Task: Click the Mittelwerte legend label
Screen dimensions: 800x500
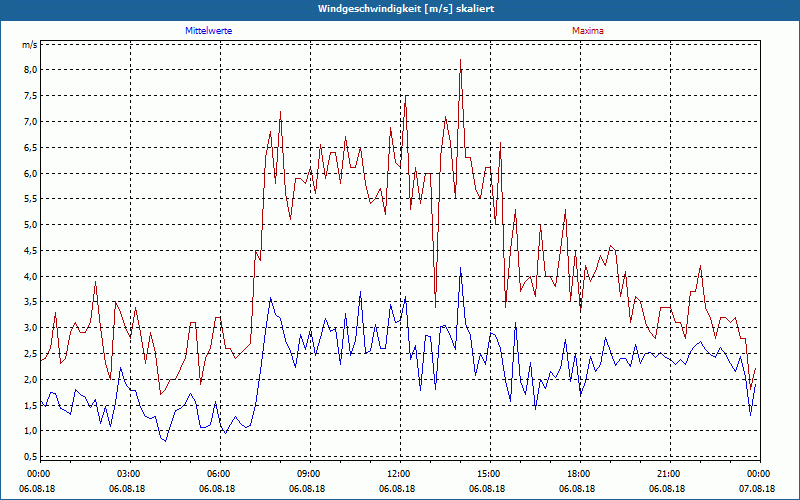Action: [209, 31]
